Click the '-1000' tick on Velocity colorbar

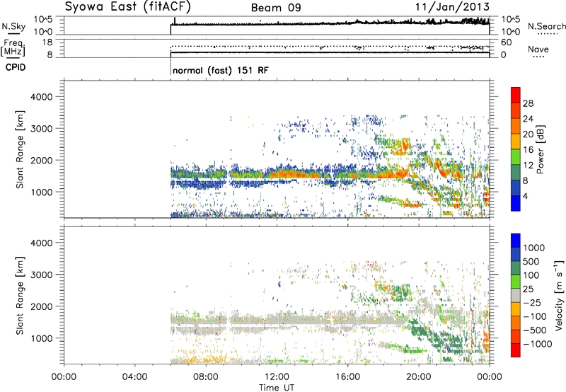537,344
